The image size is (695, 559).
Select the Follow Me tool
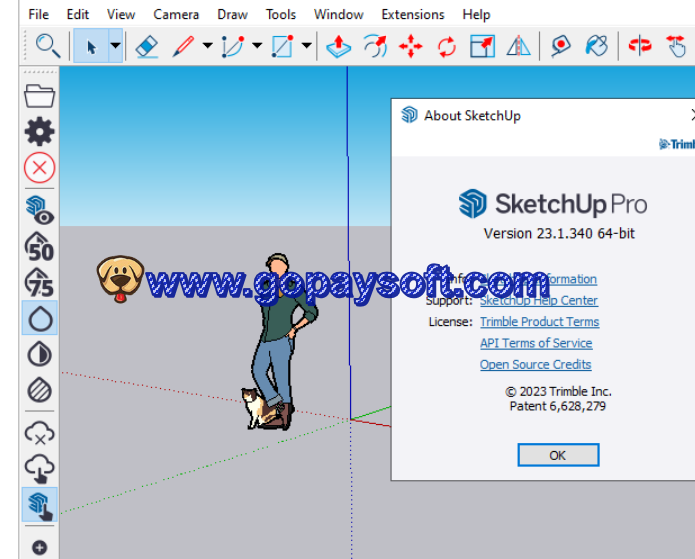375,46
